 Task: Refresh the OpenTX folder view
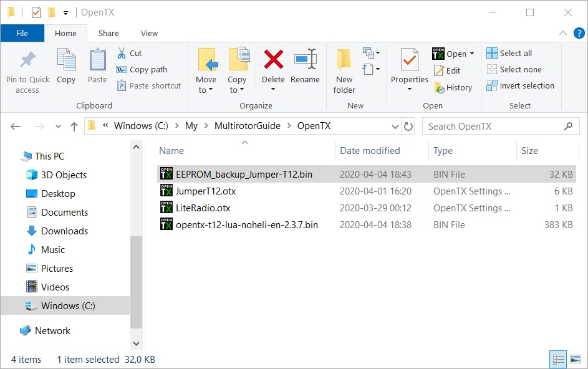click(x=408, y=127)
